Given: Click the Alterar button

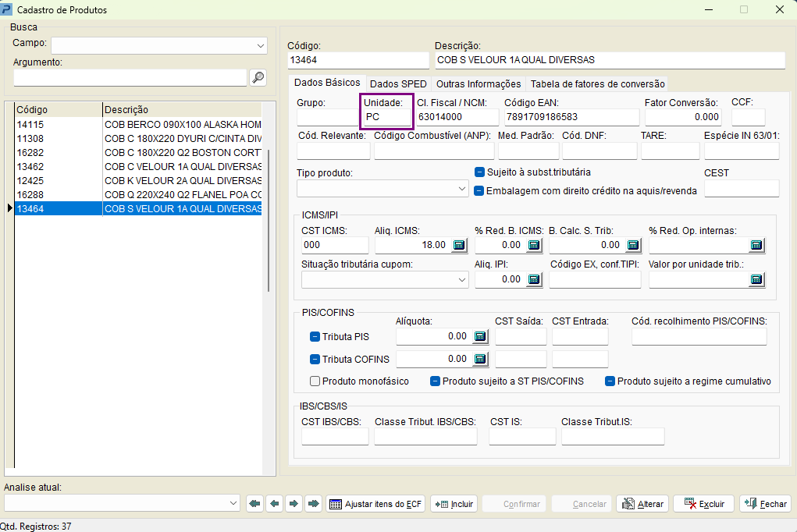Looking at the screenshot, I should point(643,504).
